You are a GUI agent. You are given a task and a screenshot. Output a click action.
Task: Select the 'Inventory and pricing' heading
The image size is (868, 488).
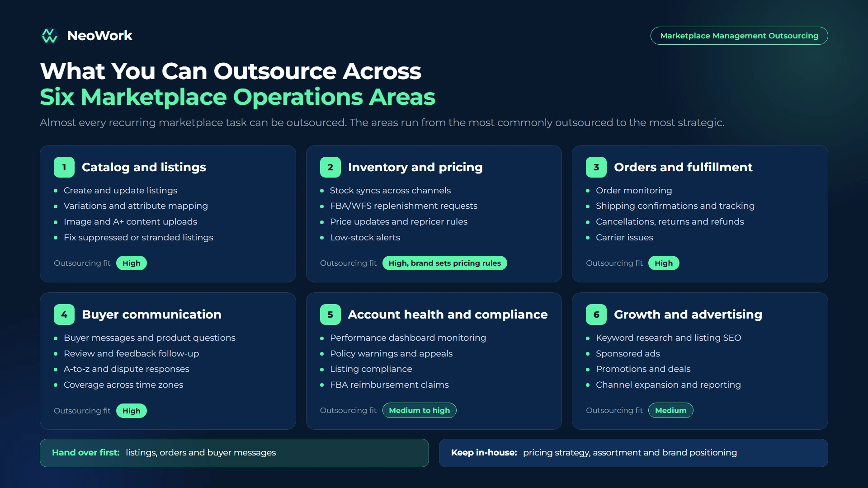click(x=415, y=167)
